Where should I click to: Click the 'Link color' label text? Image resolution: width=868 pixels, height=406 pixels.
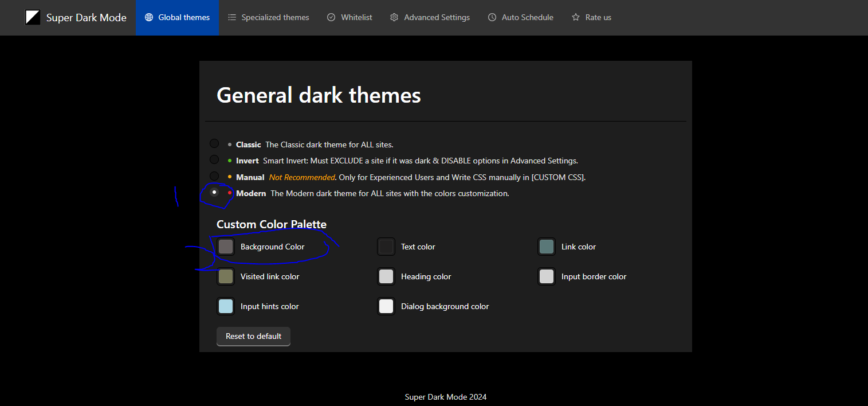tap(579, 247)
